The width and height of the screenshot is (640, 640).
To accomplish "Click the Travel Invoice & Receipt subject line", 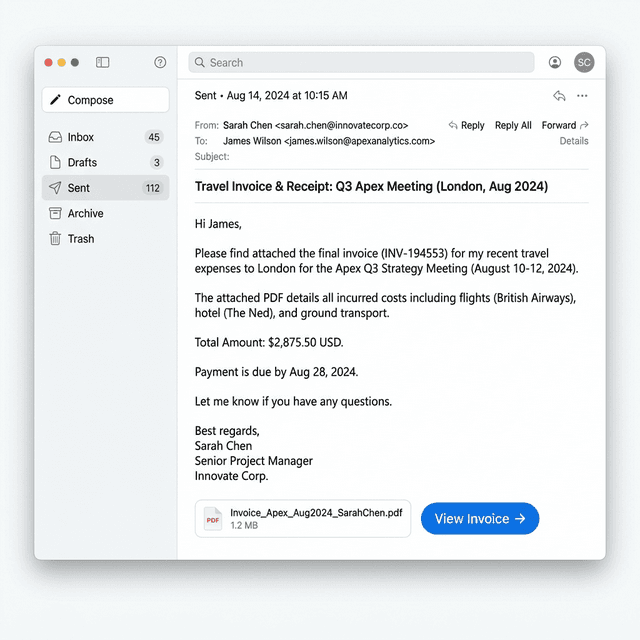I will click(371, 187).
